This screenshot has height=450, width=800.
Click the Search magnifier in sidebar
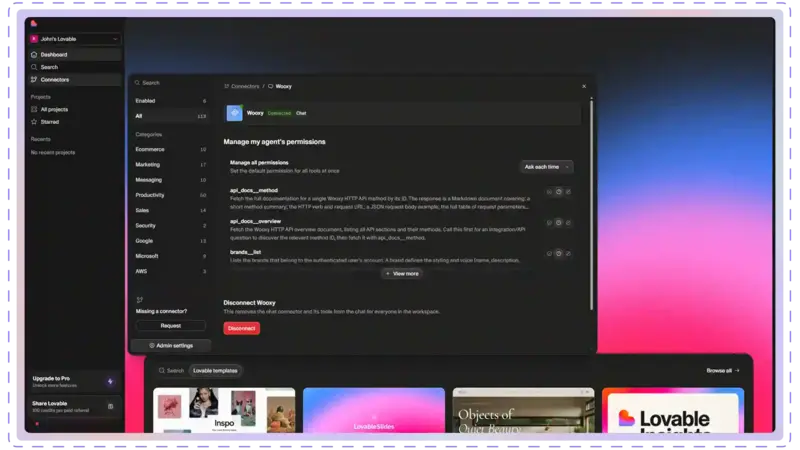[x=34, y=67]
